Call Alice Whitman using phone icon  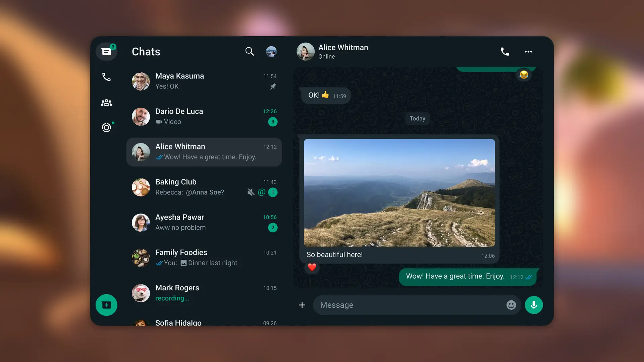pyautogui.click(x=504, y=52)
